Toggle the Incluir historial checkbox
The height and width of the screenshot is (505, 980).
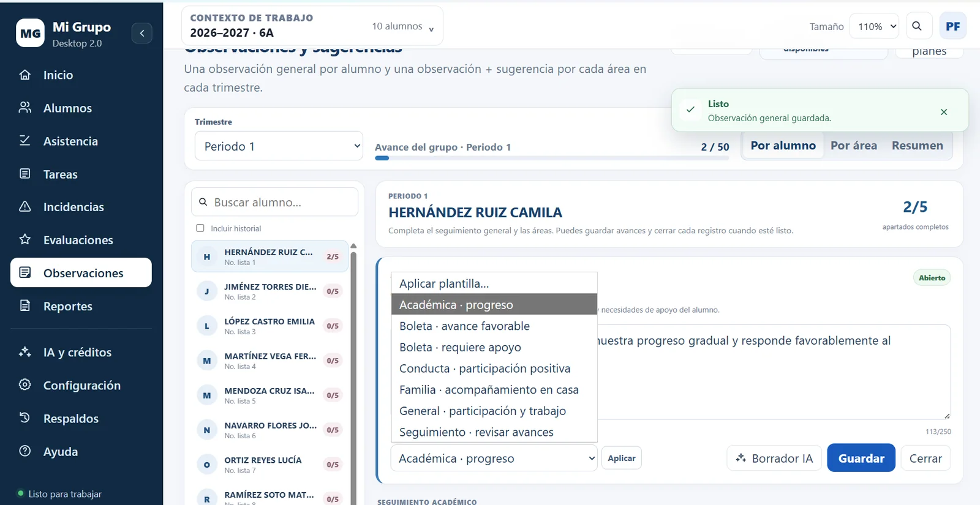coord(200,228)
